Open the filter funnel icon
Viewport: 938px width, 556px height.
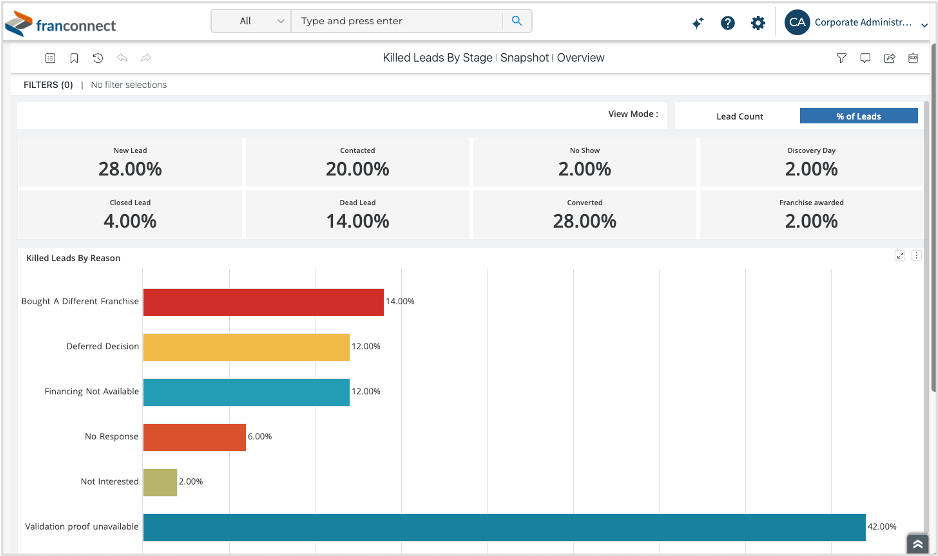pyautogui.click(x=841, y=58)
